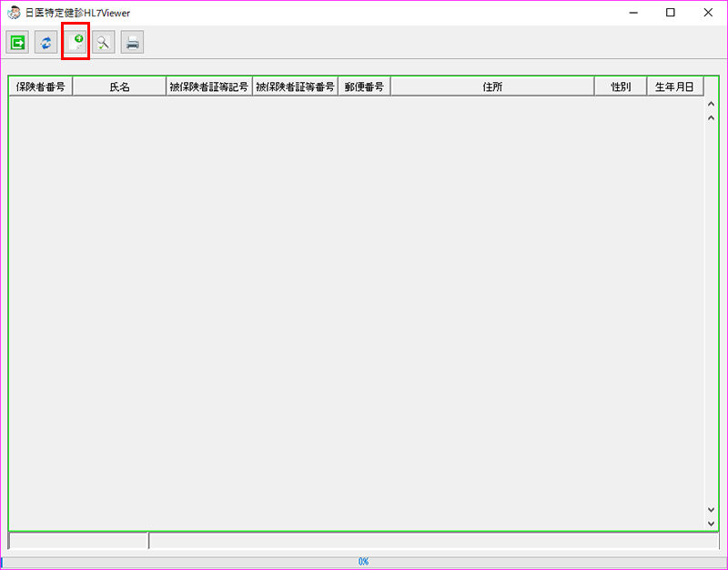Sort by 保険者番号 column header
This screenshot has height=570, width=728.
coord(40,87)
